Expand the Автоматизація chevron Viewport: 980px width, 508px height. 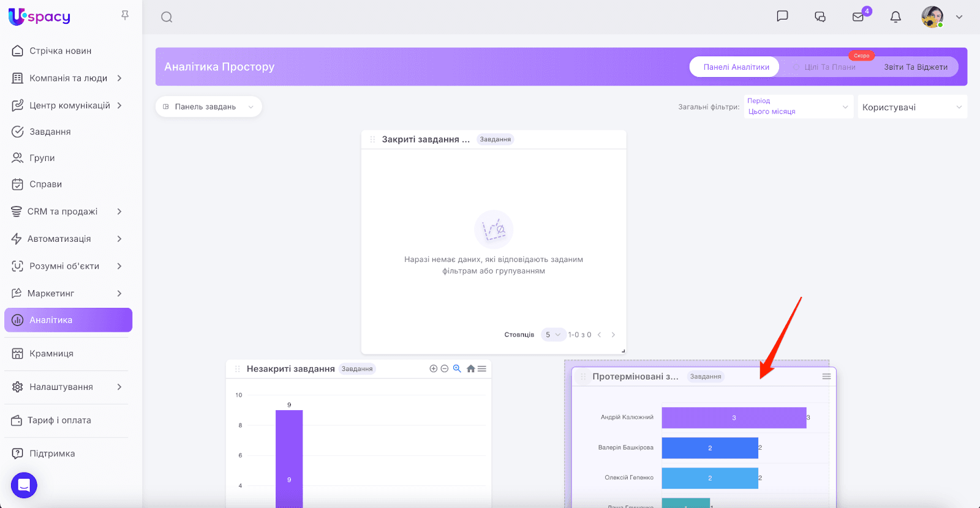119,239
